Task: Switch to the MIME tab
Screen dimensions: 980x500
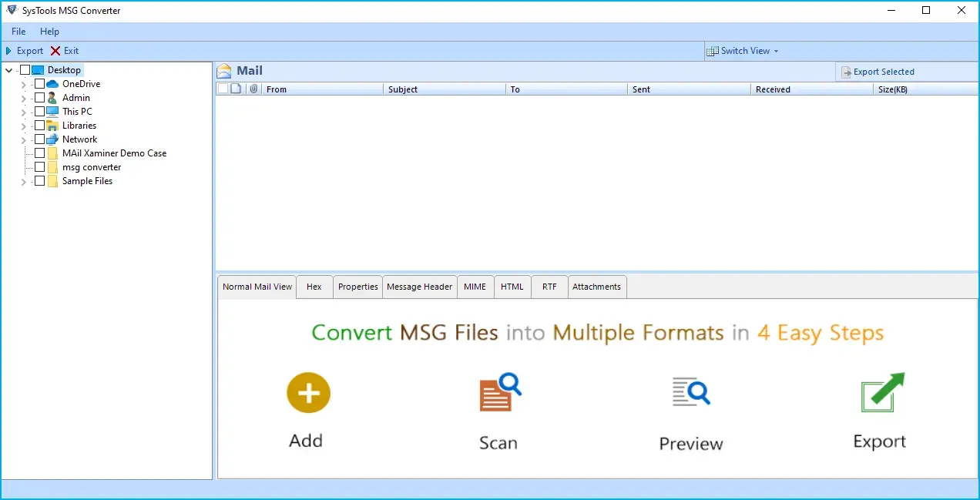Action: pos(475,287)
